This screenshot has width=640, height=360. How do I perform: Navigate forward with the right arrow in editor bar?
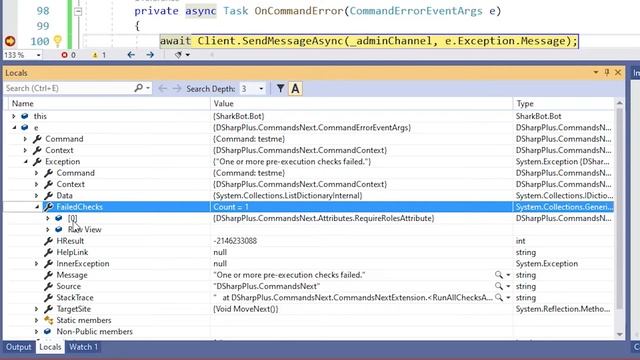pyautogui.click(x=150, y=54)
